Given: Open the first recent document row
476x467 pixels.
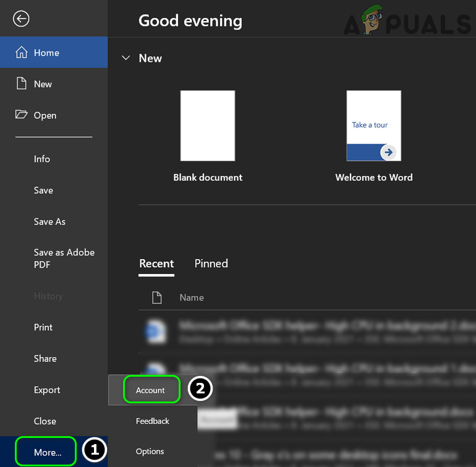Looking at the screenshot, I should pyautogui.click(x=307, y=331).
